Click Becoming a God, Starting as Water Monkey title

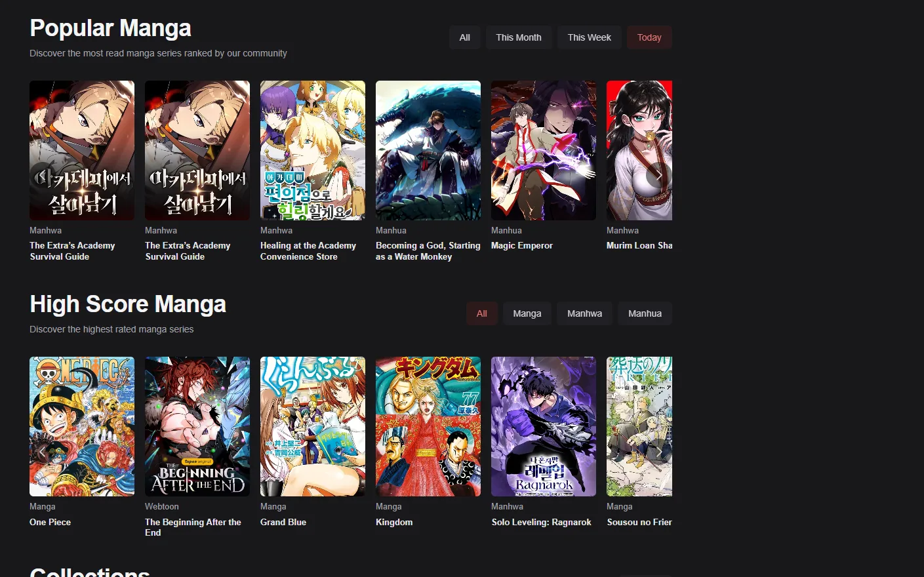pyautogui.click(x=428, y=251)
